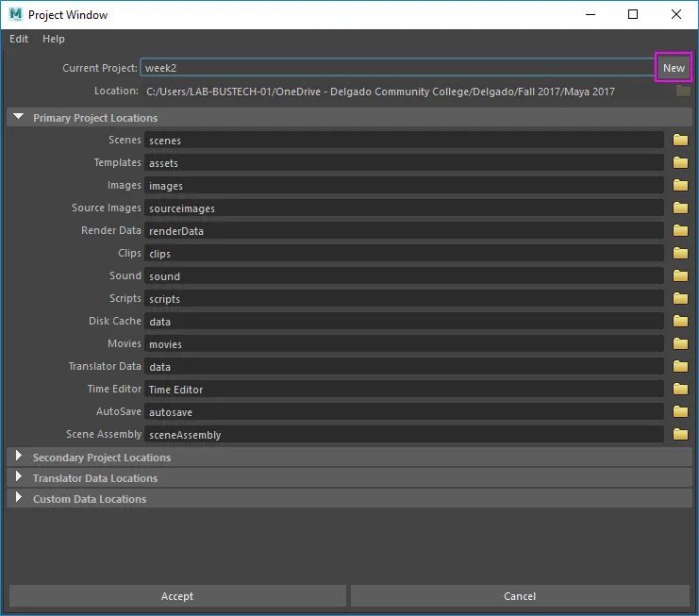This screenshot has height=616, width=699.
Task: Click the 'Current Project:' label
Action: (x=100, y=68)
